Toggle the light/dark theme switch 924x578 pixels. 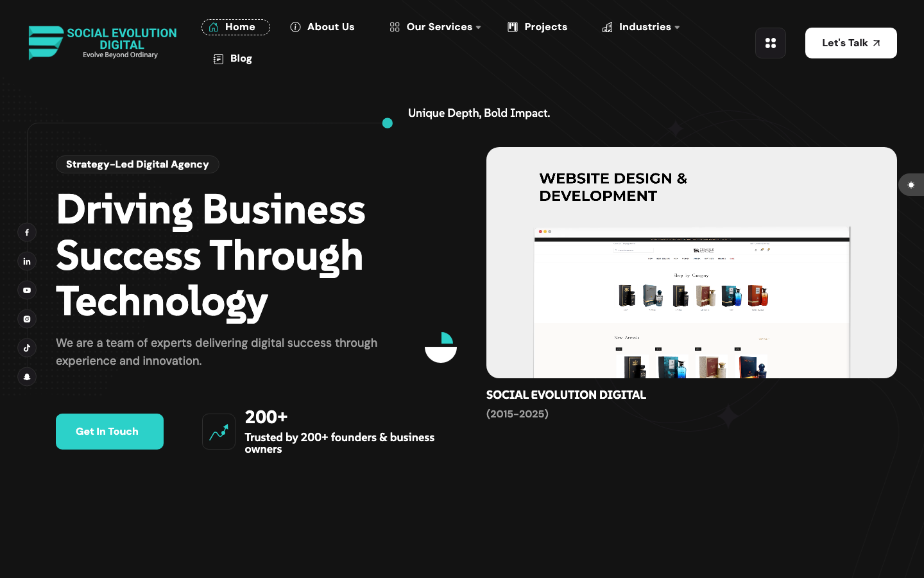911,185
